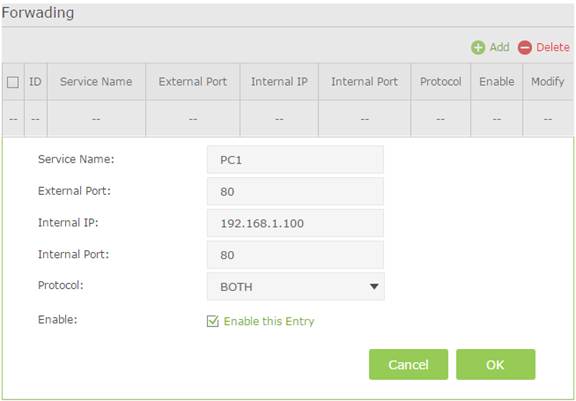
Task: Click the green Add plus icon
Action: tap(478, 48)
